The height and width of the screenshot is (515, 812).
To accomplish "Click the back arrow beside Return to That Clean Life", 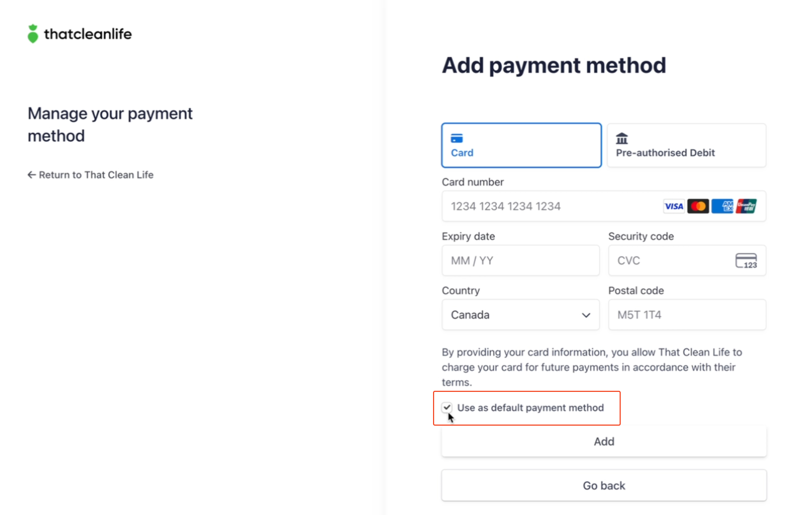I will tap(32, 175).
